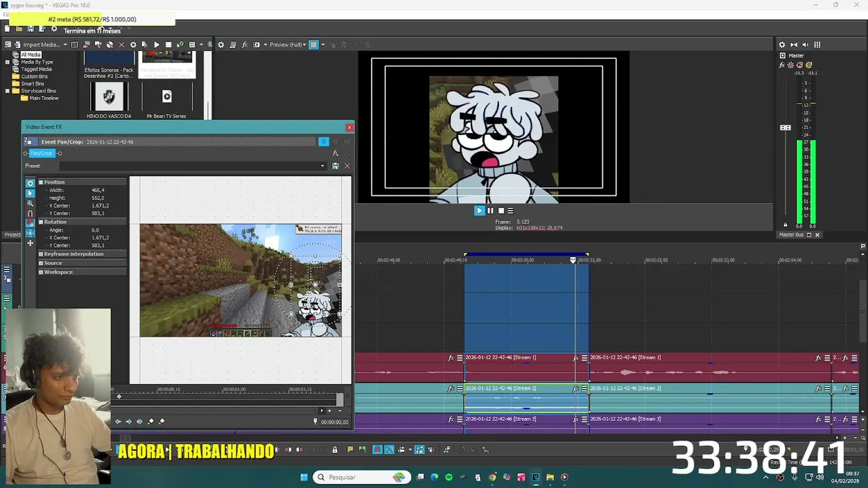Adjust the Master bus volume fader

785,127
